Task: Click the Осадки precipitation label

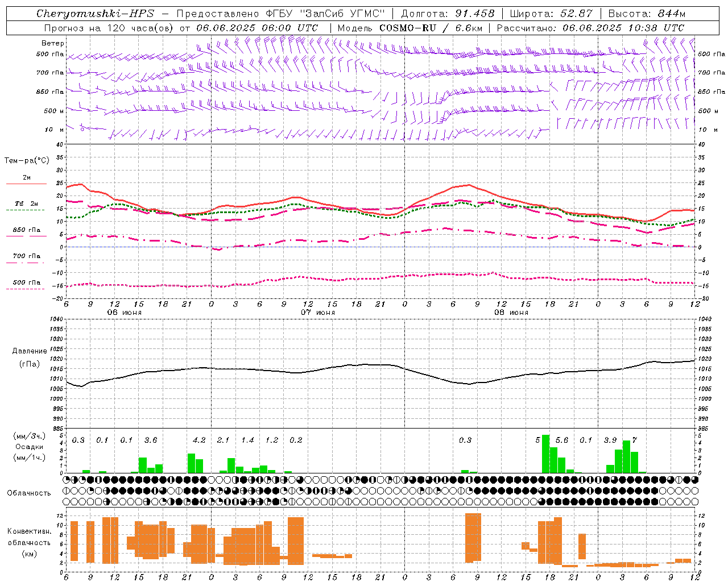Action: [x=29, y=447]
